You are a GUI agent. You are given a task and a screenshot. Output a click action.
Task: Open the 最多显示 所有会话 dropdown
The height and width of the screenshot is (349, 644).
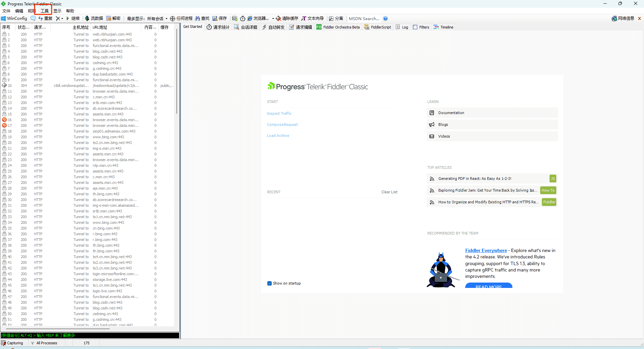pyautogui.click(x=147, y=18)
